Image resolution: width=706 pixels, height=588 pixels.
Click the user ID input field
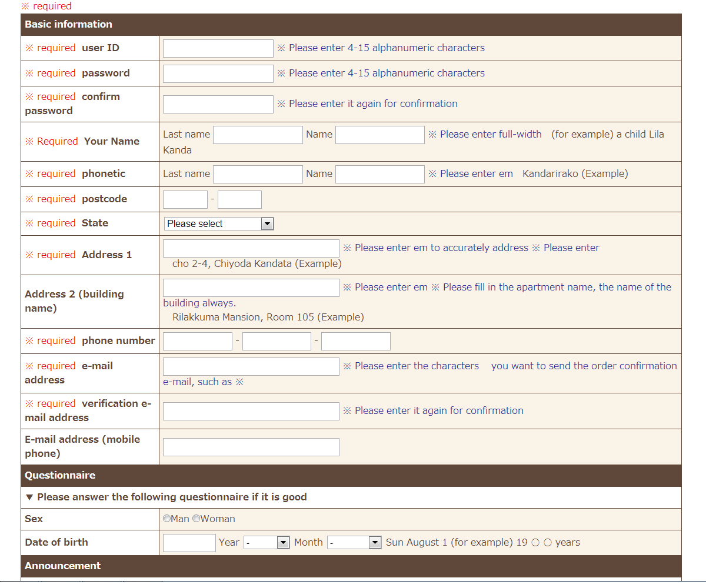click(218, 48)
